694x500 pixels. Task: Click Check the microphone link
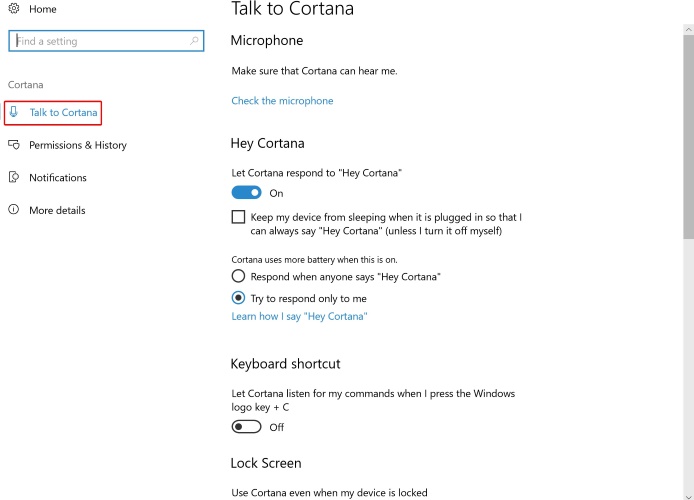(x=282, y=101)
